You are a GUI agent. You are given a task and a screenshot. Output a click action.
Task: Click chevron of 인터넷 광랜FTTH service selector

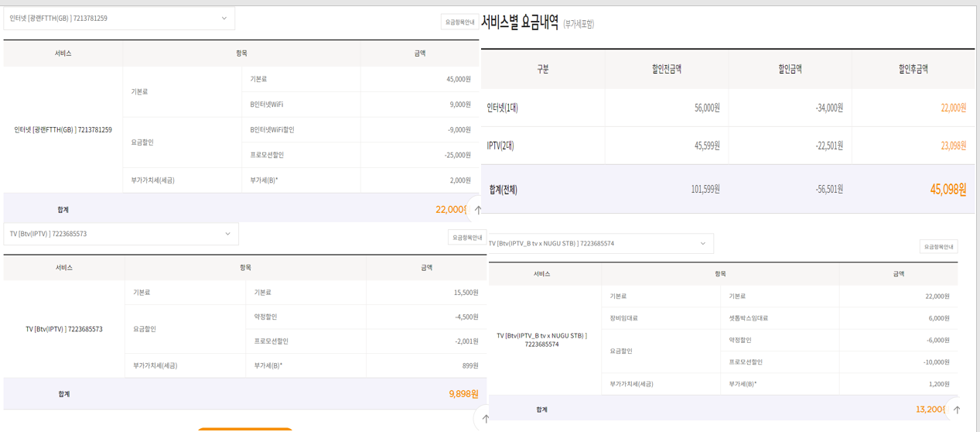click(x=224, y=19)
